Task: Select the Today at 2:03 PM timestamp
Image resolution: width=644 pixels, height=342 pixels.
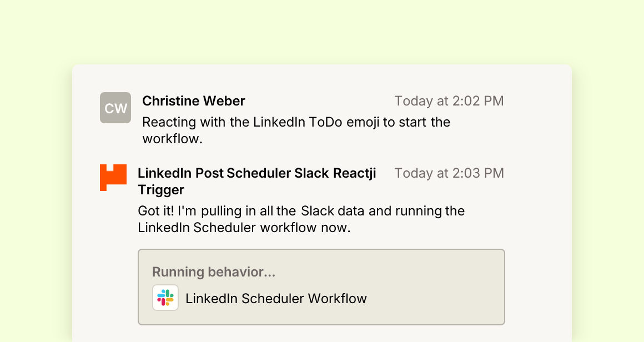Action: click(x=449, y=173)
